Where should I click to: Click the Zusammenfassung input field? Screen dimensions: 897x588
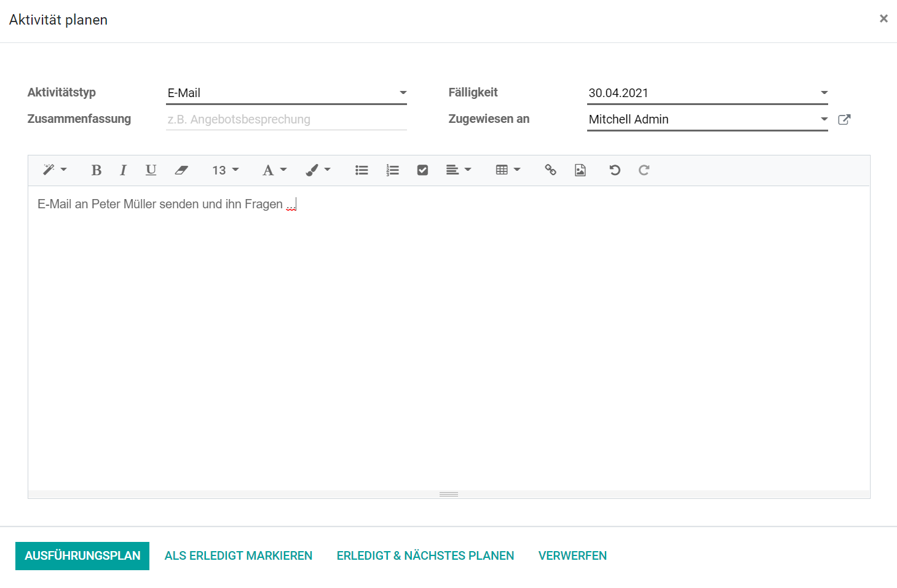point(286,119)
